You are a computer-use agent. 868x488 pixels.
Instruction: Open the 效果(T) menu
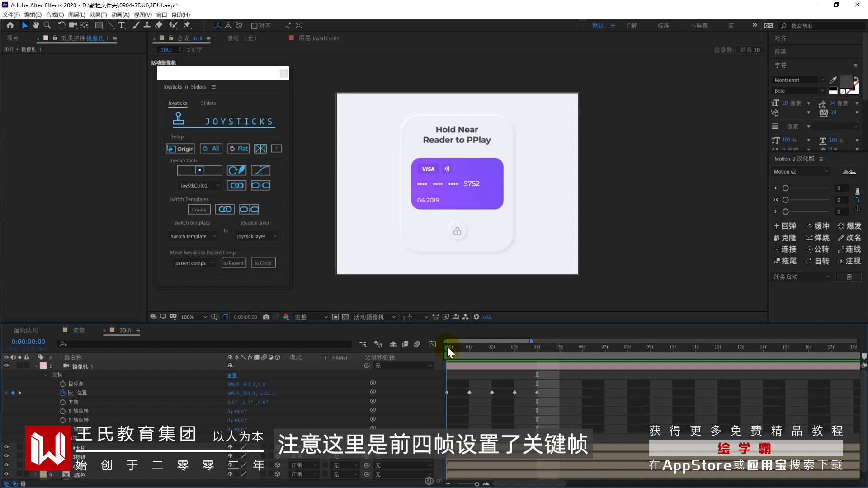click(98, 14)
